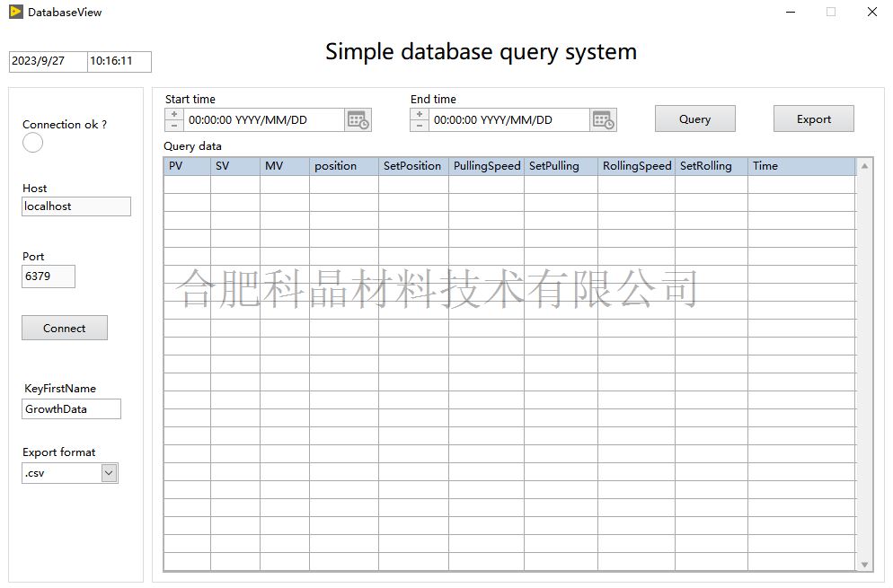Viewport: 893px width, 588px height.
Task: Increment End time with the plus button
Action: (x=420, y=115)
